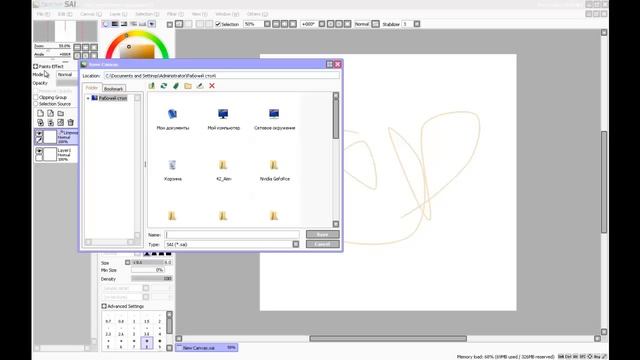The height and width of the screenshot is (360, 640).
Task: Click the red X delete icon
Action: [212, 86]
